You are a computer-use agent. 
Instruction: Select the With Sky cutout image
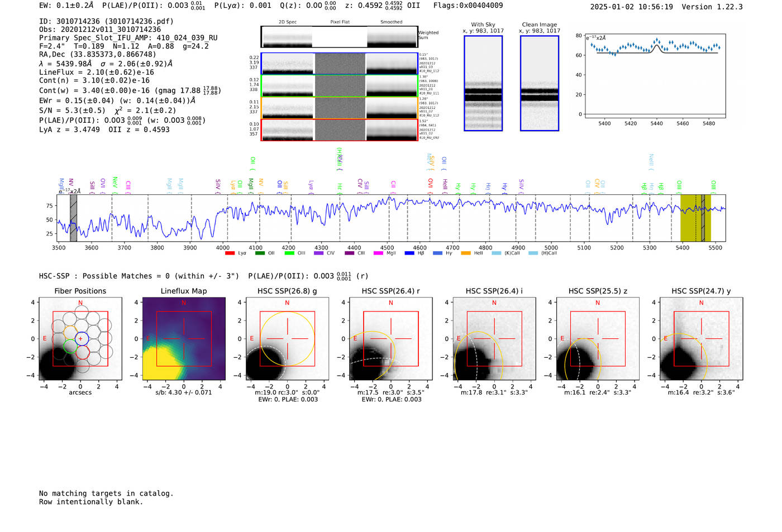(483, 83)
